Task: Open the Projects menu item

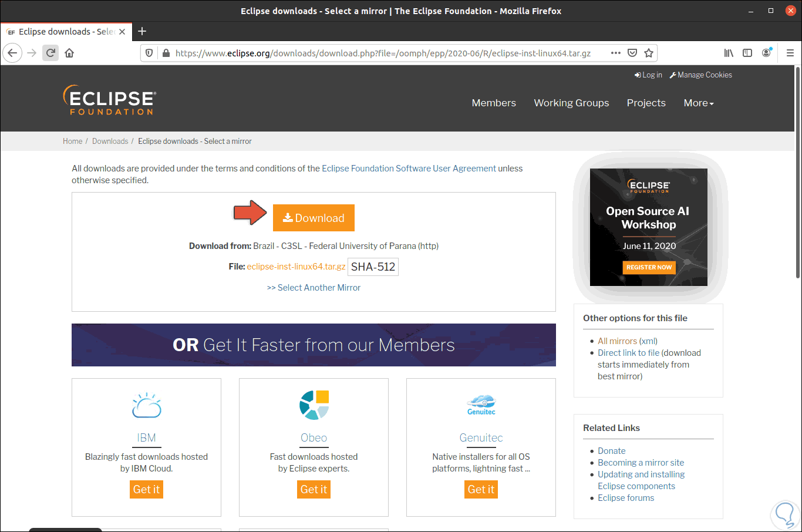Action: tap(646, 103)
